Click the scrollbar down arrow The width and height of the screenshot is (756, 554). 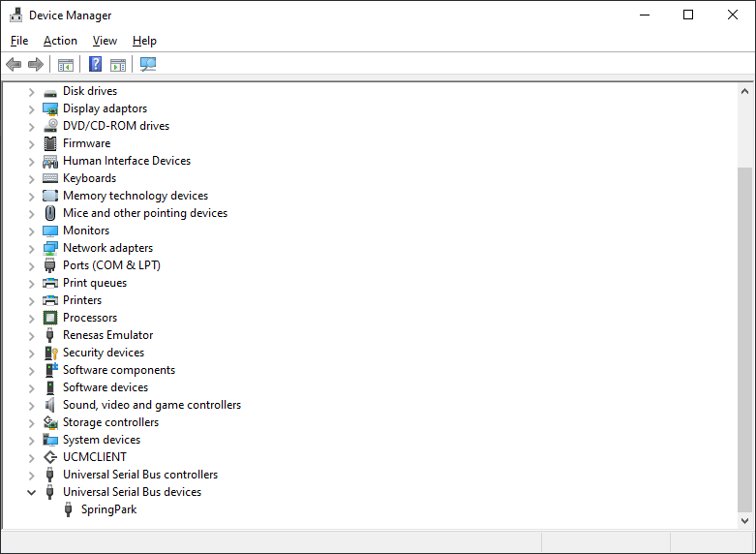point(744,521)
